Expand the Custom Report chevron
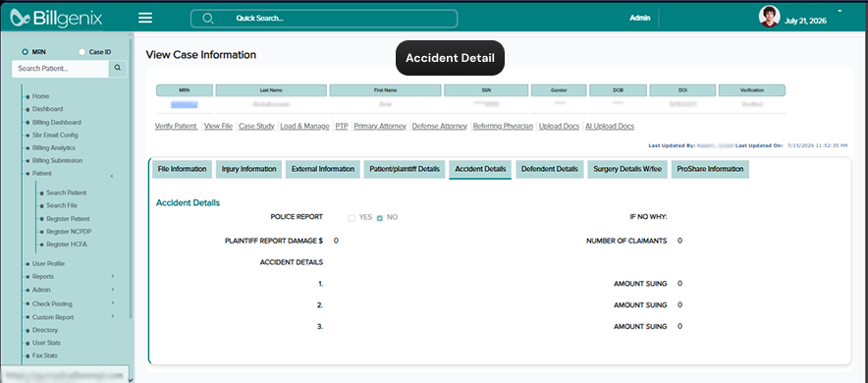Viewport: 868px width, 383px height. point(112,316)
